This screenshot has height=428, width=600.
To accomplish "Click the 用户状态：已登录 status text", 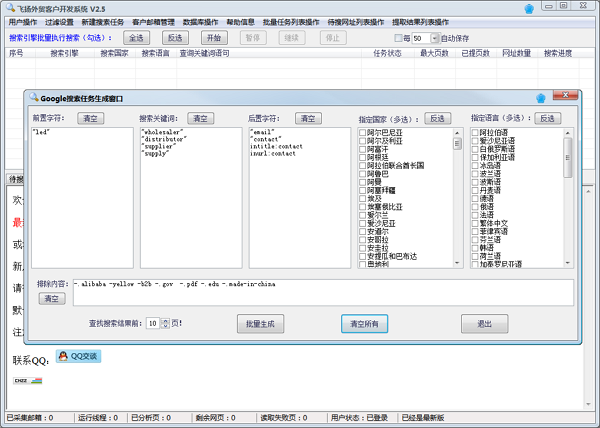I will pyautogui.click(x=359, y=418).
